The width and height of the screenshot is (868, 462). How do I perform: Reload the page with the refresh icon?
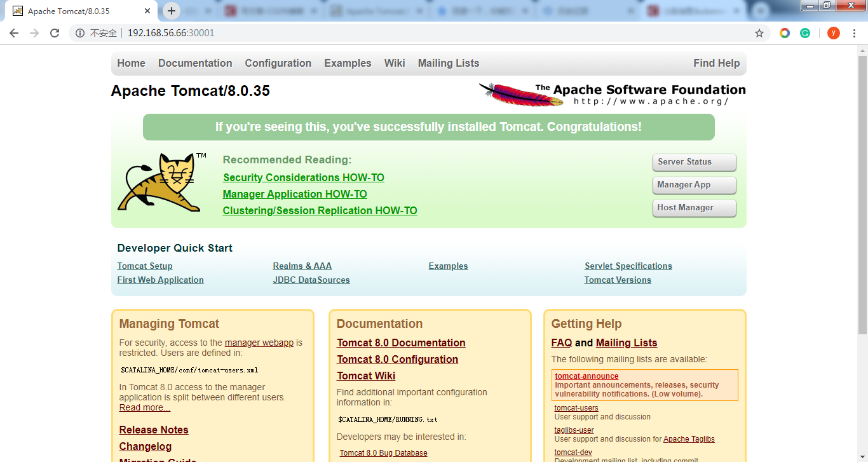click(x=55, y=33)
